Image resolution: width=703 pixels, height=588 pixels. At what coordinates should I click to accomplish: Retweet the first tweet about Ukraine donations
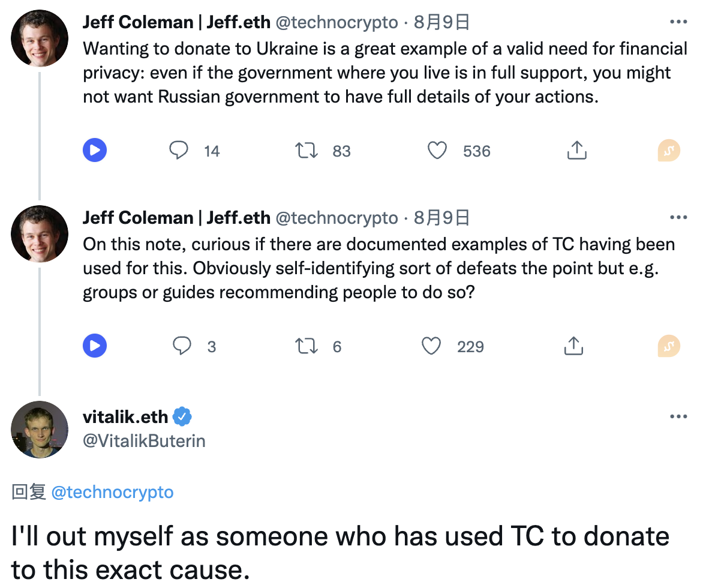coord(307,150)
